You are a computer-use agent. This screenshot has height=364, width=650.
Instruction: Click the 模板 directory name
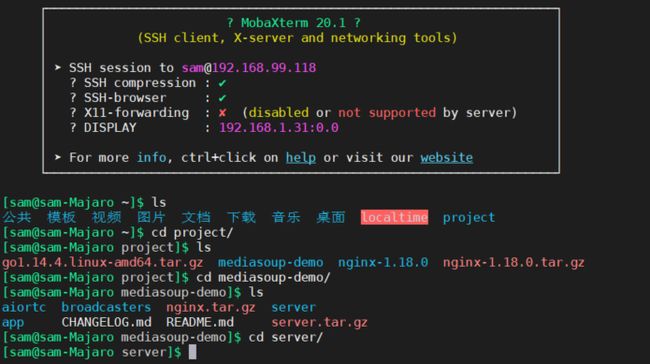click(x=61, y=217)
